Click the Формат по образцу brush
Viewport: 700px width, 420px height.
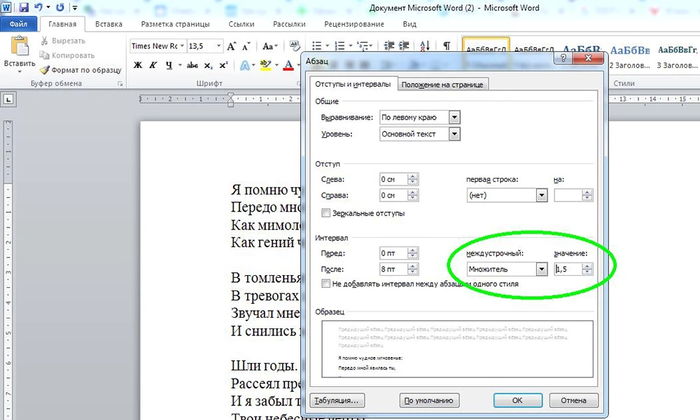(46, 70)
